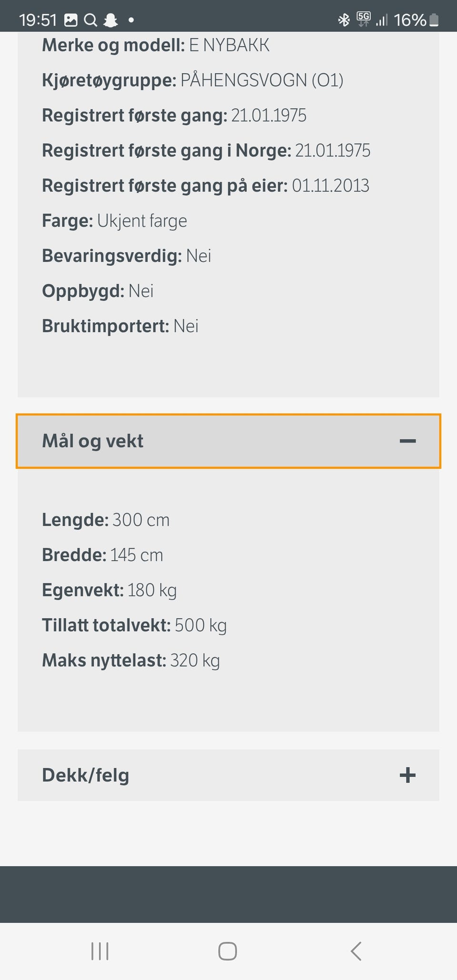The height and width of the screenshot is (980, 457).
Task: Tap the Egenvekt 180 kg line
Action: coord(109,590)
